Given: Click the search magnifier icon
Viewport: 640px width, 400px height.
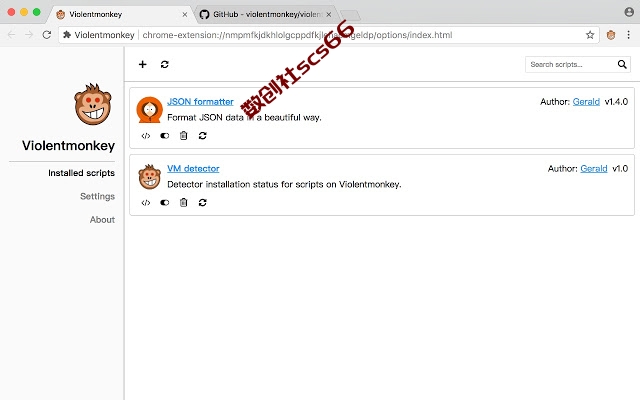Looking at the screenshot, I should (622, 64).
